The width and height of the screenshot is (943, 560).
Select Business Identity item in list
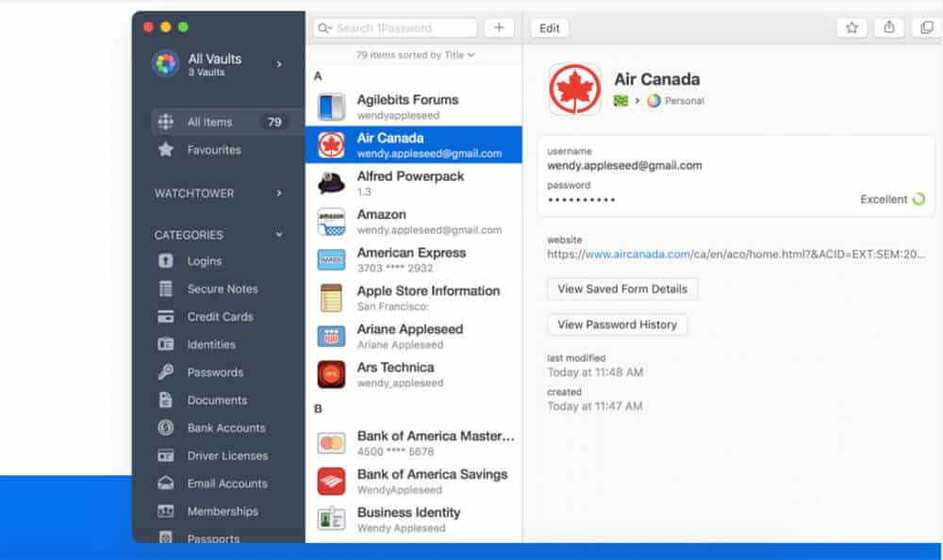tap(414, 519)
